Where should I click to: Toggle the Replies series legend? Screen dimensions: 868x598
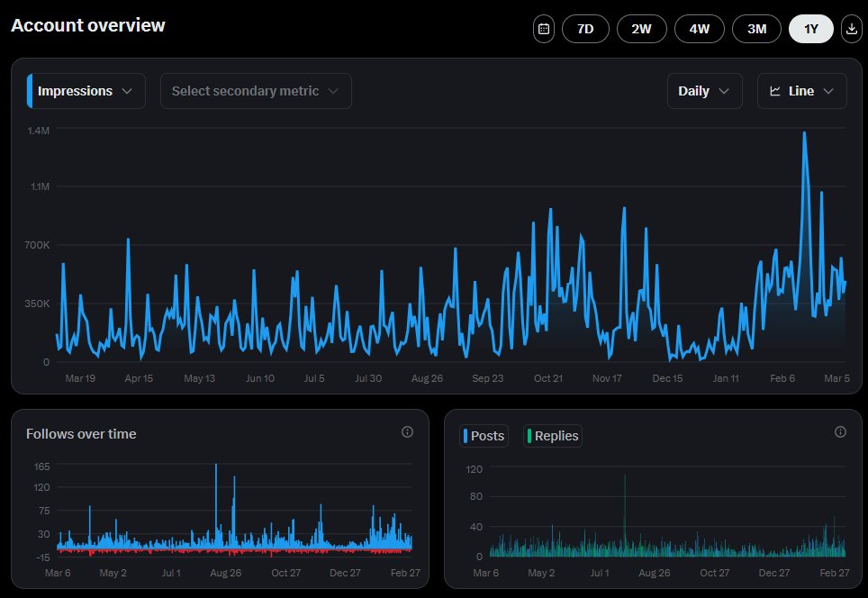pos(553,436)
